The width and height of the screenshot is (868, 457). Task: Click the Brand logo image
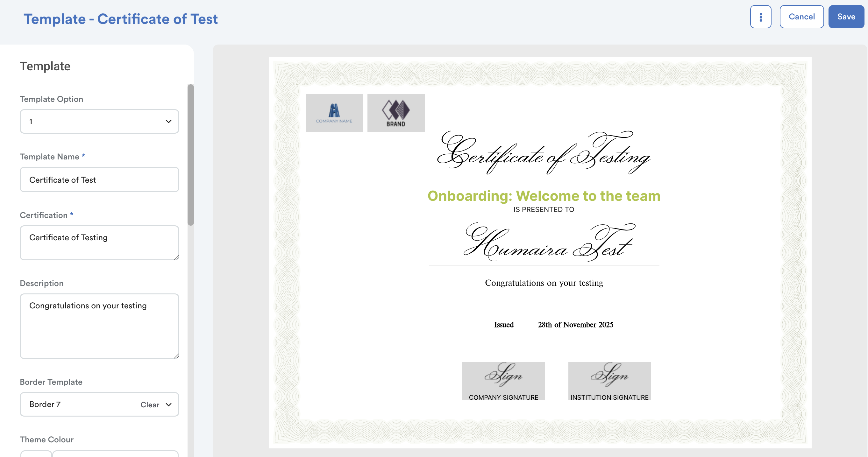pyautogui.click(x=395, y=113)
